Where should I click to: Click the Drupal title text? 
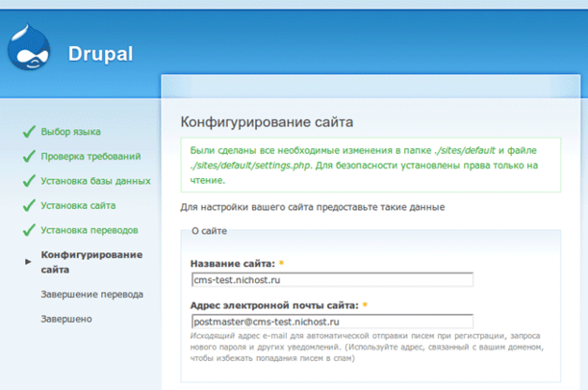pos(100,54)
